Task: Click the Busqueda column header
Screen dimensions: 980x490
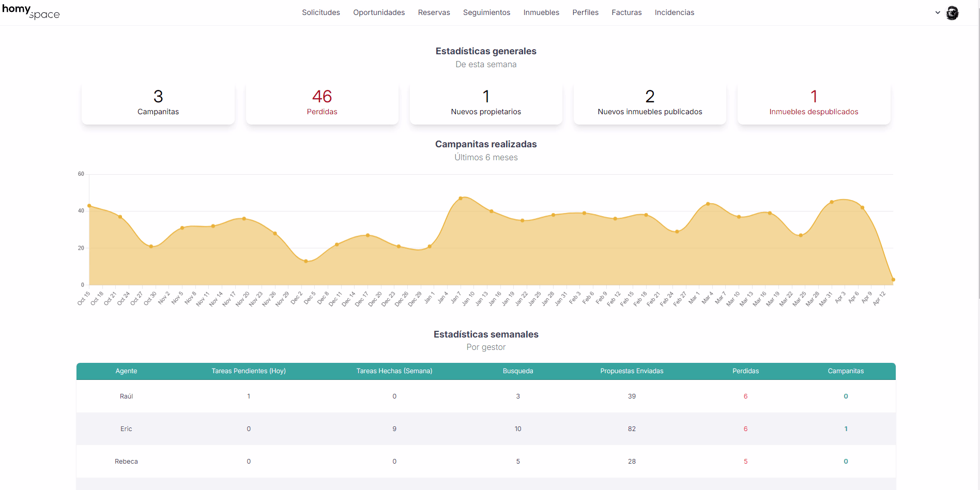Action: click(518, 371)
